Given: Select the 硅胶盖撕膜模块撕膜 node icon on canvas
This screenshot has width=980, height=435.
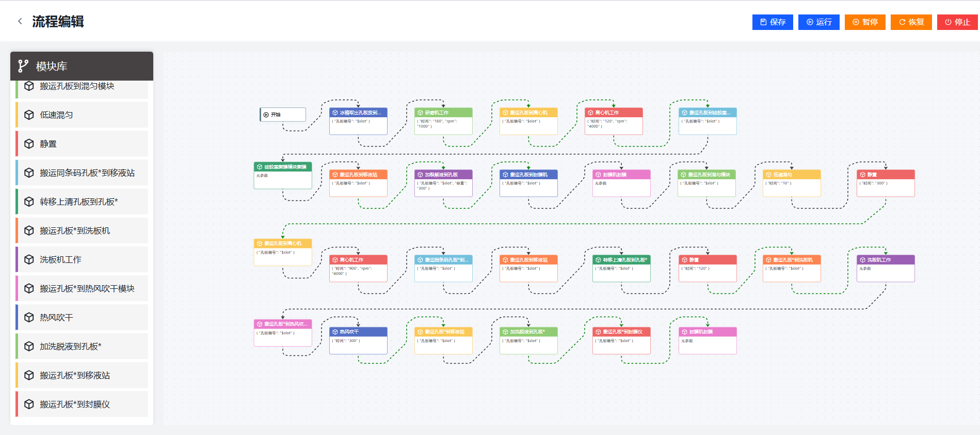Looking at the screenshot, I should tap(260, 167).
